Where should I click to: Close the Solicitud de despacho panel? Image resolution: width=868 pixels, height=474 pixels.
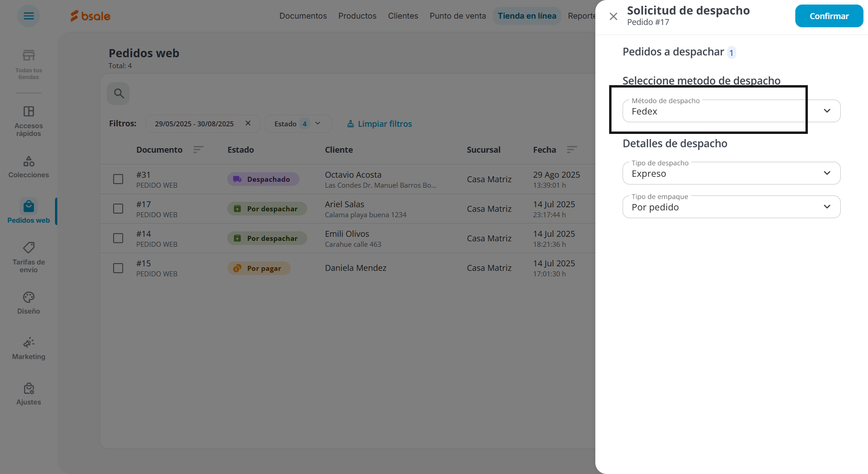coord(614,16)
